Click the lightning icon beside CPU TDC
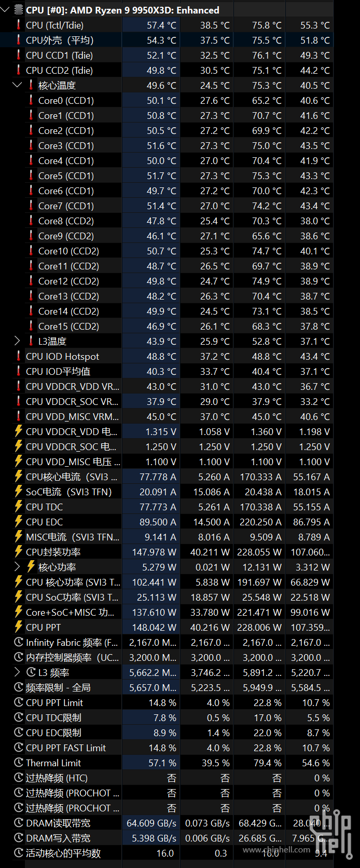Viewport: 360px width, 868px height. point(19,507)
